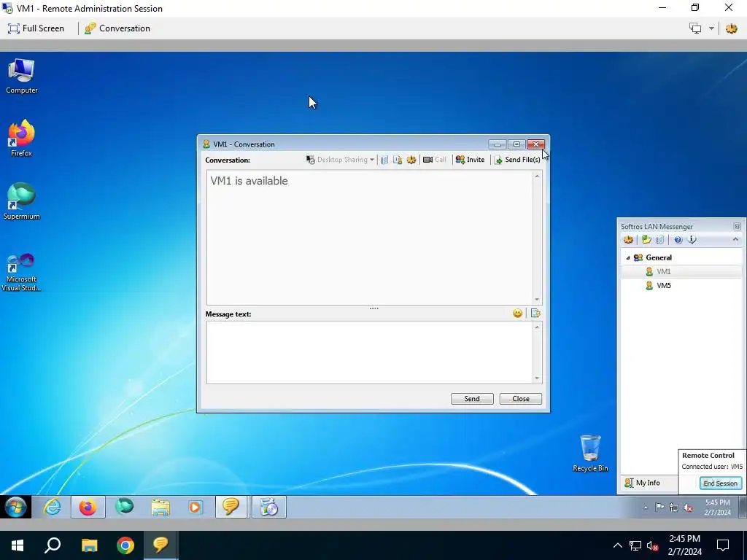The width and height of the screenshot is (747, 560).
Task: Open Internet Explorer in the remote taskbar
Action: pos(52,507)
